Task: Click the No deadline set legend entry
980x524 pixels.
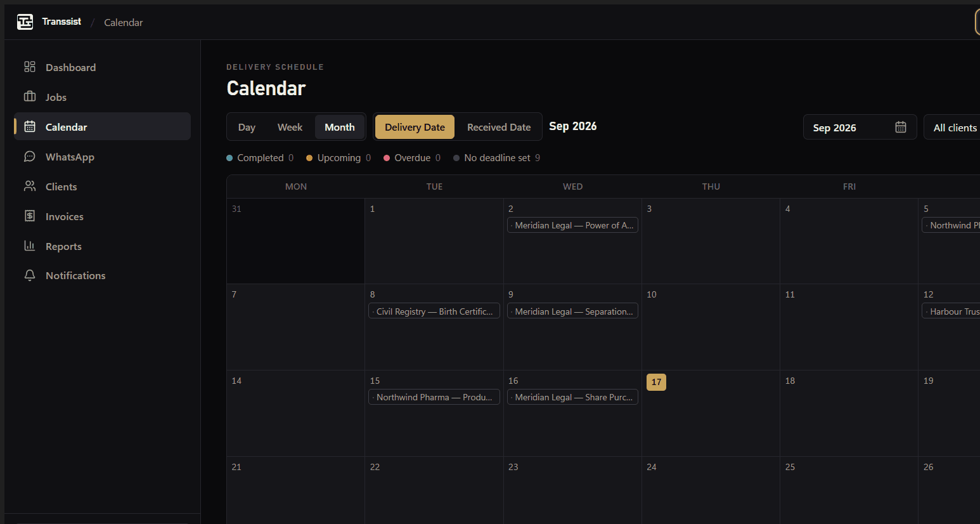Action: pyautogui.click(x=497, y=158)
